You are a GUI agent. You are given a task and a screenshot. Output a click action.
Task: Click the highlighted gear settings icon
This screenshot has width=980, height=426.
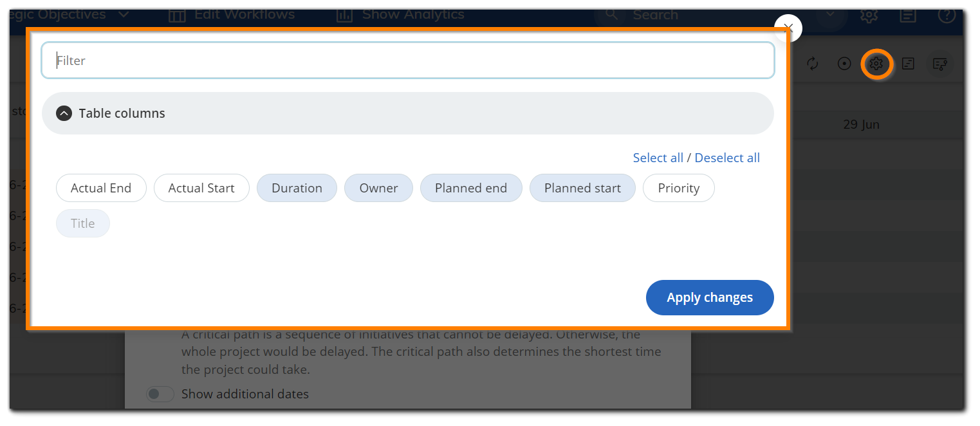(876, 64)
